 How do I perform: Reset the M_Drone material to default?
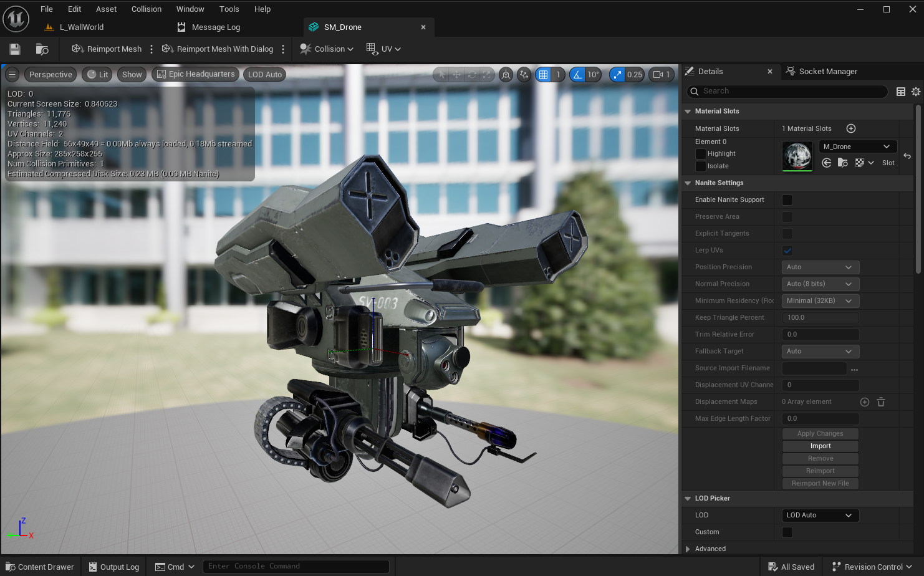point(907,156)
